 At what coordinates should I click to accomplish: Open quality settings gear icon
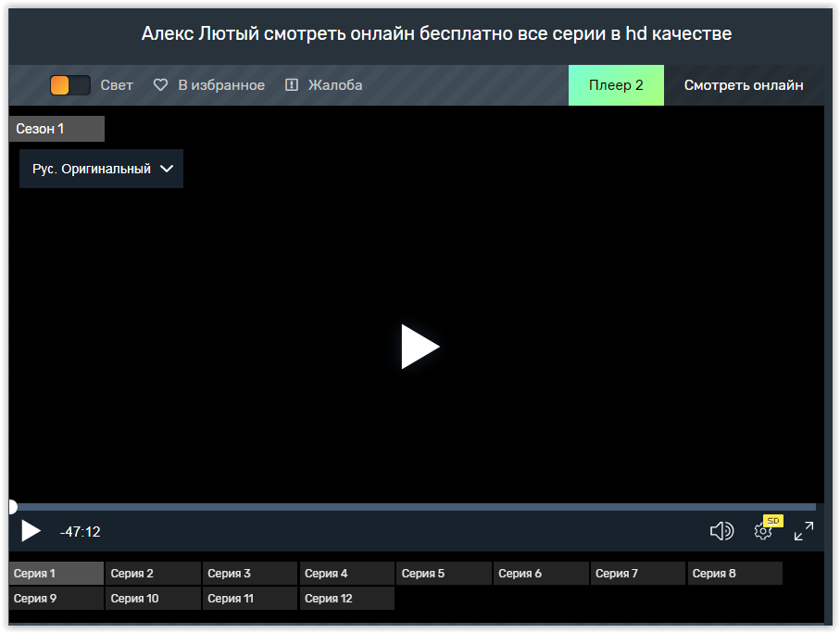(762, 532)
